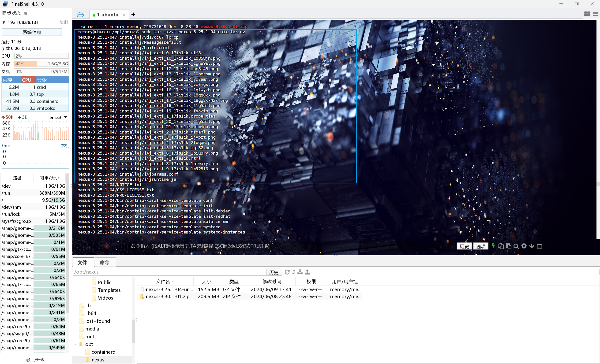Viewport: 600px width, 364px height.
Task: Sort files by user/group column
Action: (345, 282)
